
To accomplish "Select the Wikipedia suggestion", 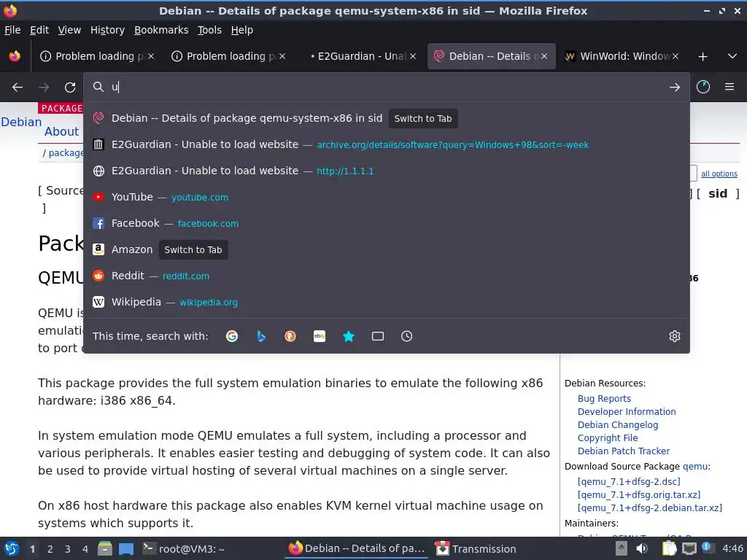I will (x=387, y=302).
